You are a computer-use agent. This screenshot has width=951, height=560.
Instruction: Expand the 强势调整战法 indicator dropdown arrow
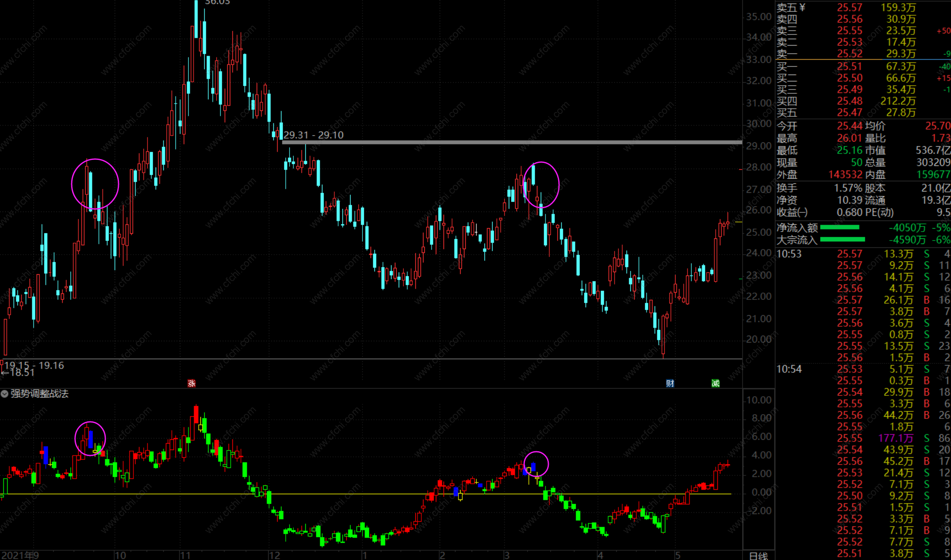[4, 394]
